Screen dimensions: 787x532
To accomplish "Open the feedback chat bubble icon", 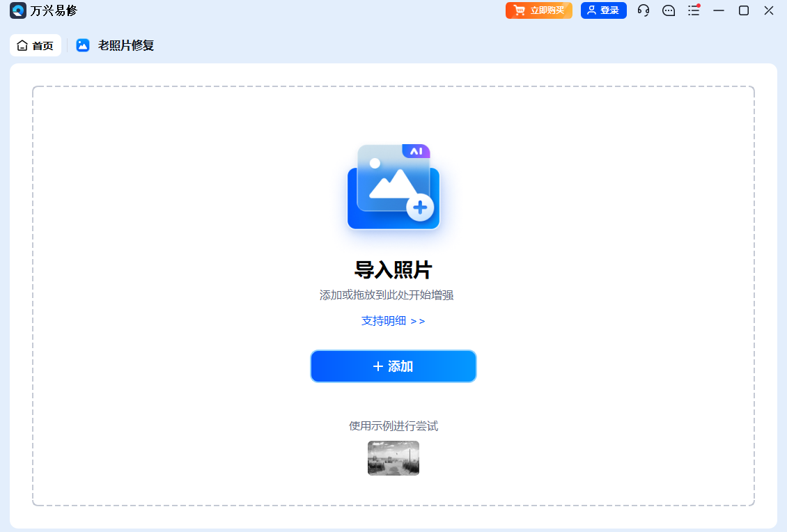I will coord(669,10).
